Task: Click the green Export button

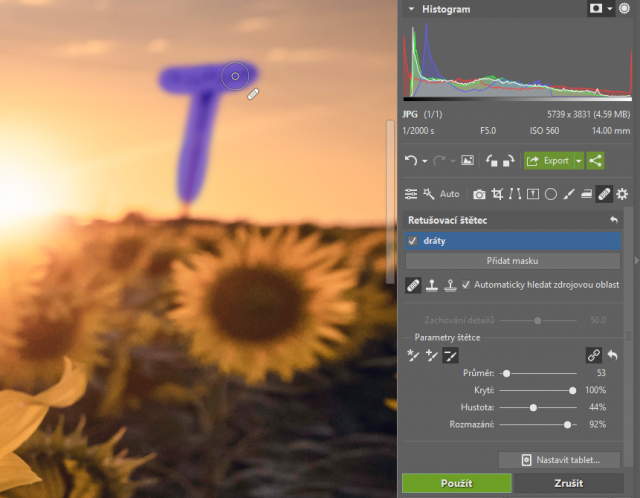Action: [549, 161]
